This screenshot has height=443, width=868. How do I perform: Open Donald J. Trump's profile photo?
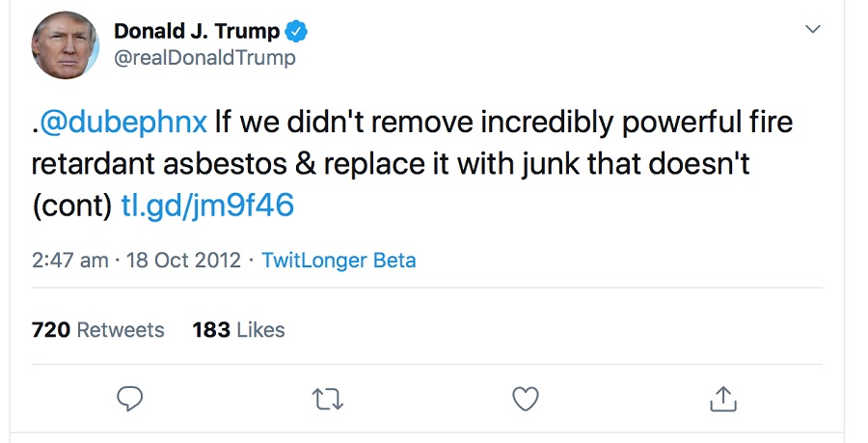tap(66, 46)
